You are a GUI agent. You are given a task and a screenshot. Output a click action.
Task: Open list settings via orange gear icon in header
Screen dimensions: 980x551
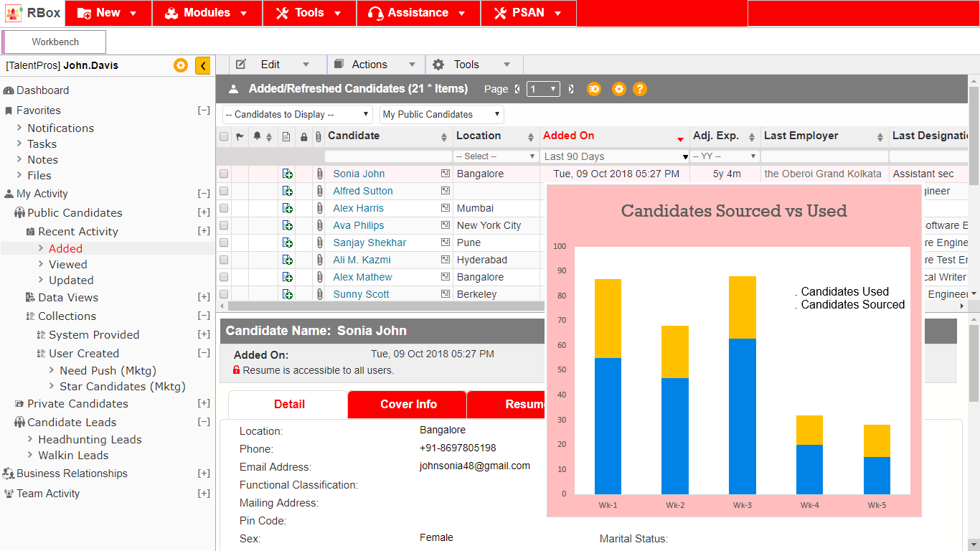click(618, 89)
